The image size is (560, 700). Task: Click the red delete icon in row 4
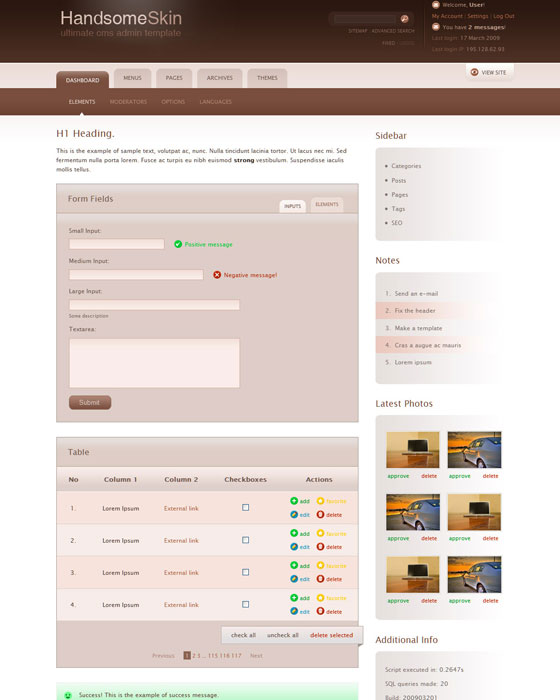click(320, 611)
